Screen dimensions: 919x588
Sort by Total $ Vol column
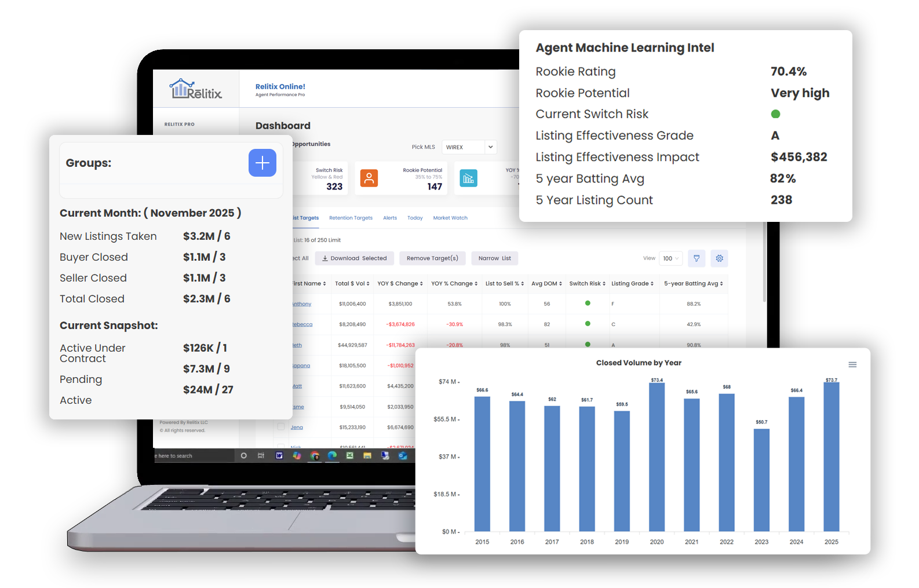[352, 284]
